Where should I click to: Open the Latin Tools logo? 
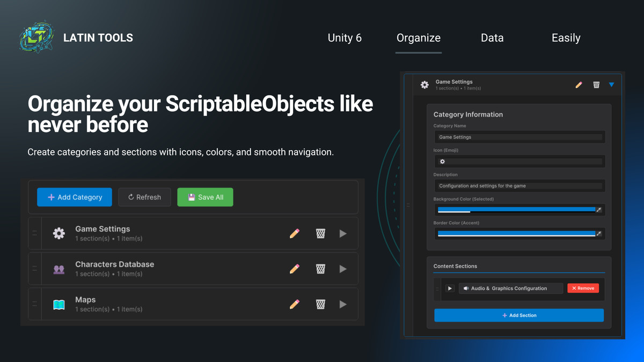pyautogui.click(x=36, y=36)
